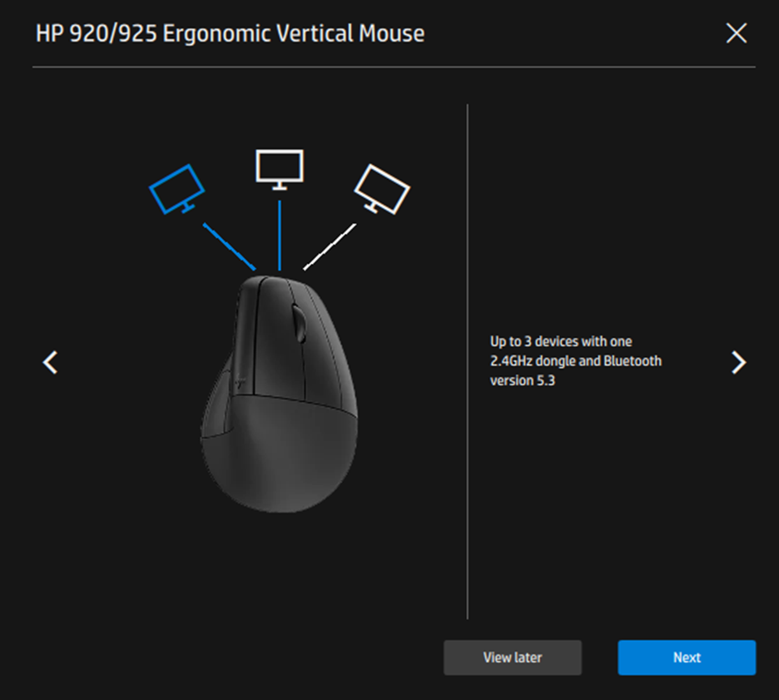Click the horizontal separator under the title
779x700 pixels.
394,67
